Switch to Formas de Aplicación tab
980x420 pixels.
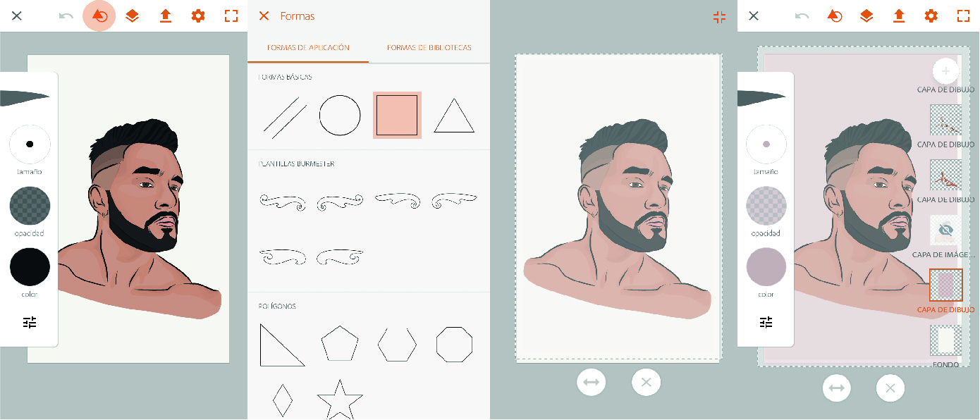click(x=308, y=47)
